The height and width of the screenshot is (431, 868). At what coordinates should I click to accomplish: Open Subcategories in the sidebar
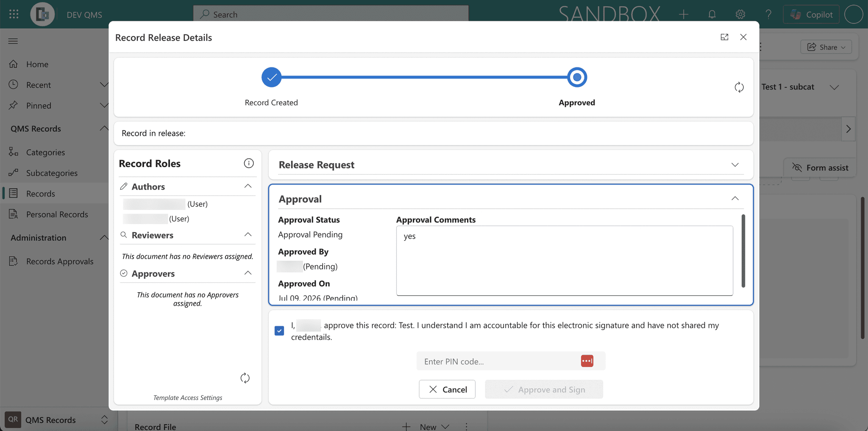coord(54,173)
